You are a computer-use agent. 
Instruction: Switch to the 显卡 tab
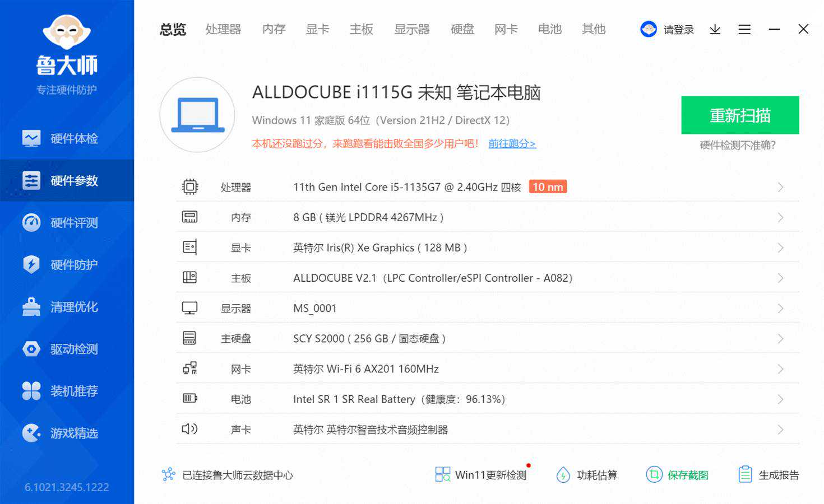[x=317, y=29]
